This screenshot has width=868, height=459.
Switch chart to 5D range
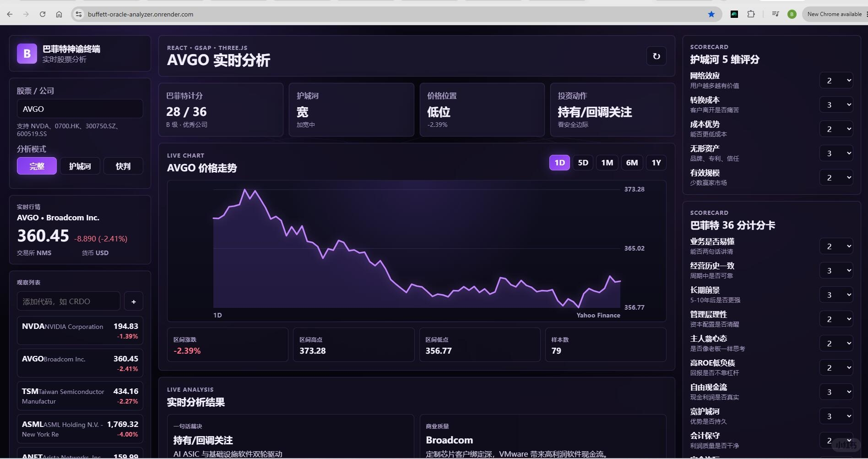(x=583, y=163)
